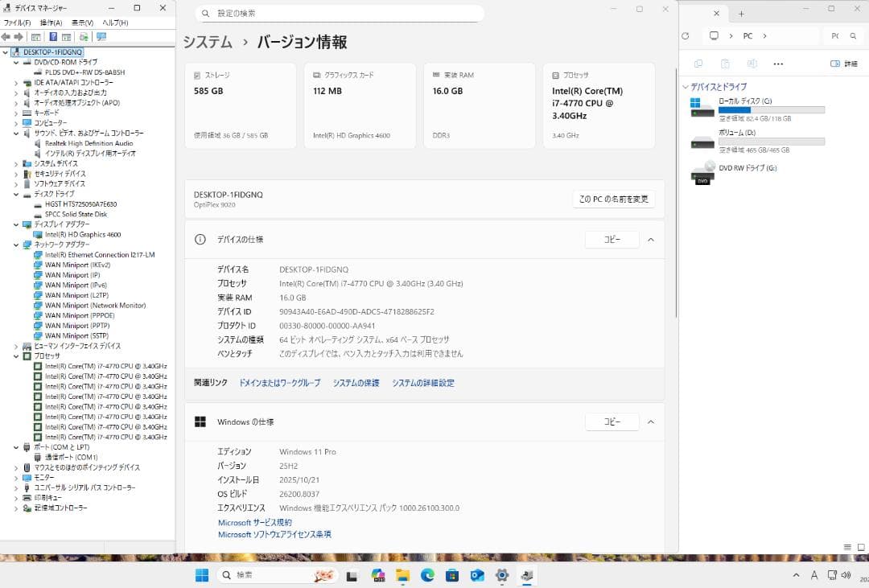Open Windows Start menu
This screenshot has width=869, height=588.
202,575
